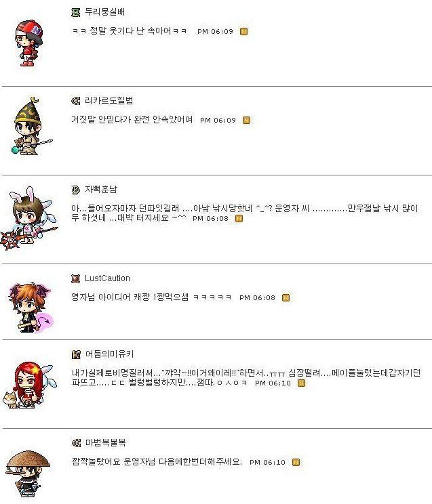Screen dimensions: 432x504
Task: Click the N badge after PM 06:08 on 자빽훈남's comment
Action: pos(239,219)
